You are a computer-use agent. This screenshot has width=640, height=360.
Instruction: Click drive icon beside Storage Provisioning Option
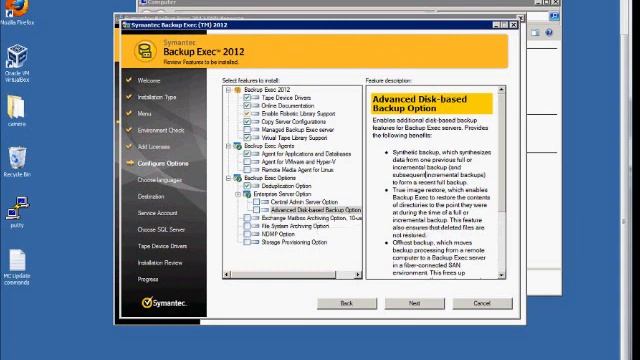(x=256, y=242)
